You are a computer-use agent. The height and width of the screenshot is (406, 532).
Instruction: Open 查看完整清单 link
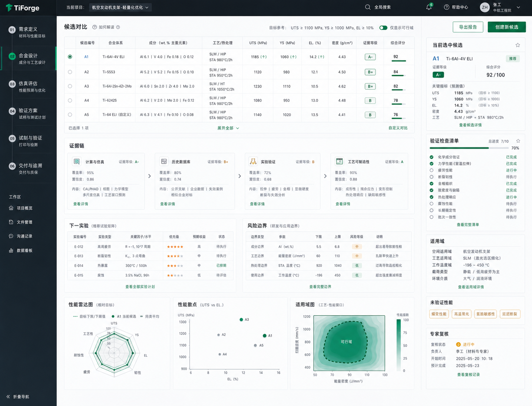point(468,225)
